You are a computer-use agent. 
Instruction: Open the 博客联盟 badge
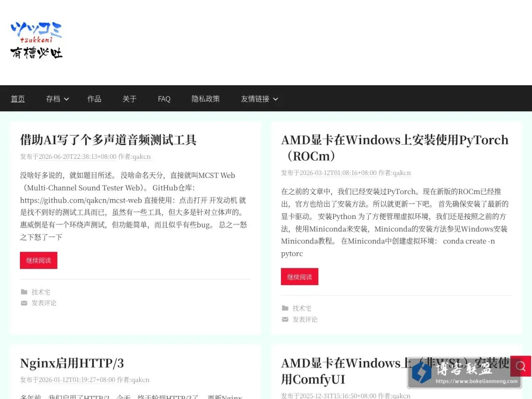pyautogui.click(x=464, y=373)
